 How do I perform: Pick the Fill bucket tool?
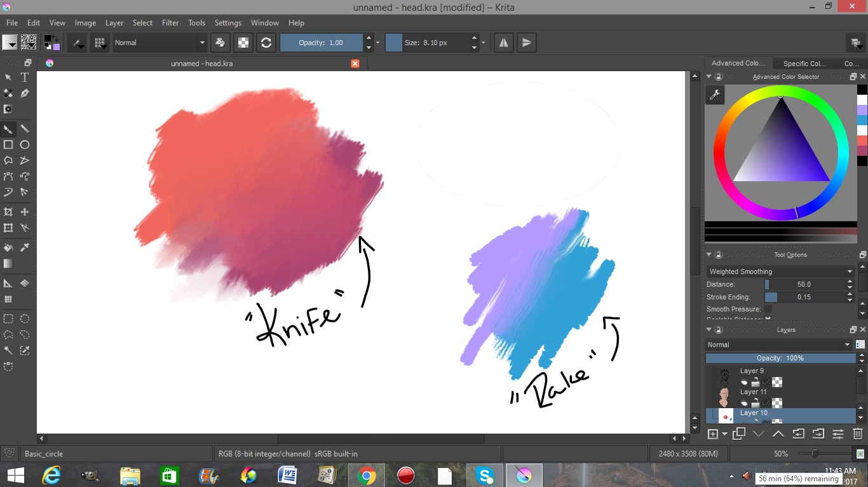click(8, 247)
